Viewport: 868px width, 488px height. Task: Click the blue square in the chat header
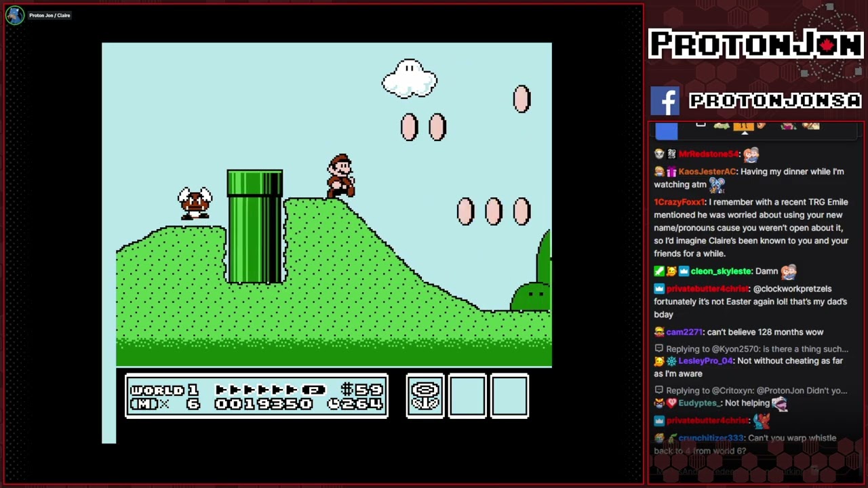point(666,131)
